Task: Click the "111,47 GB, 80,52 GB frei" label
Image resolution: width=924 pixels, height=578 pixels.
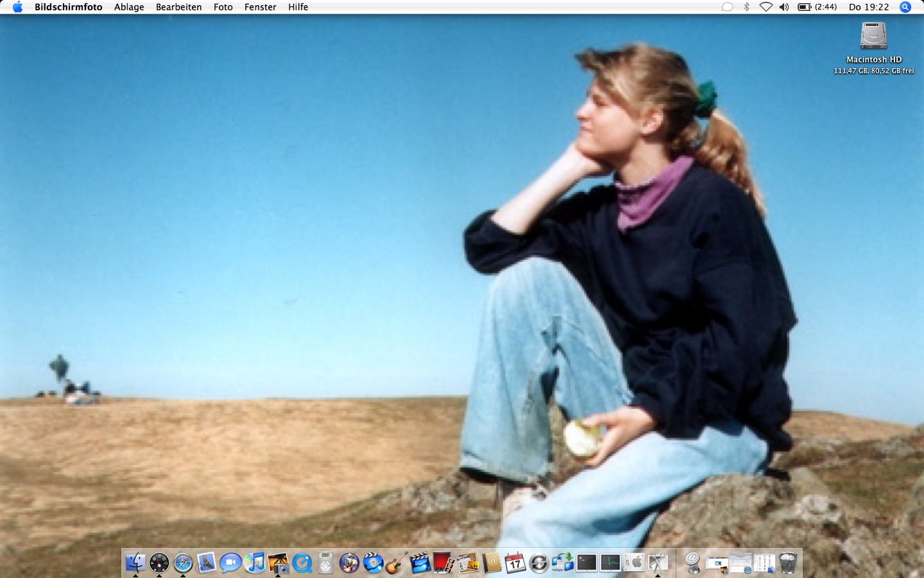Action: [x=874, y=71]
